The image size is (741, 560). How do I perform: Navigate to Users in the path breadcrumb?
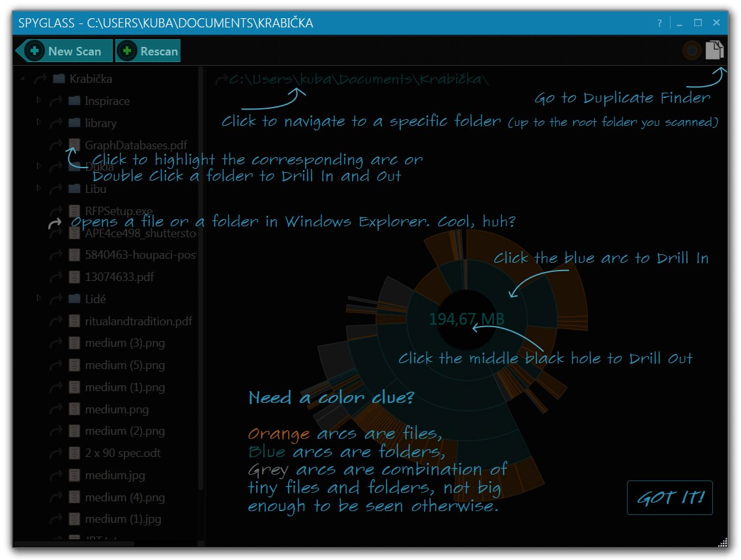(x=271, y=80)
